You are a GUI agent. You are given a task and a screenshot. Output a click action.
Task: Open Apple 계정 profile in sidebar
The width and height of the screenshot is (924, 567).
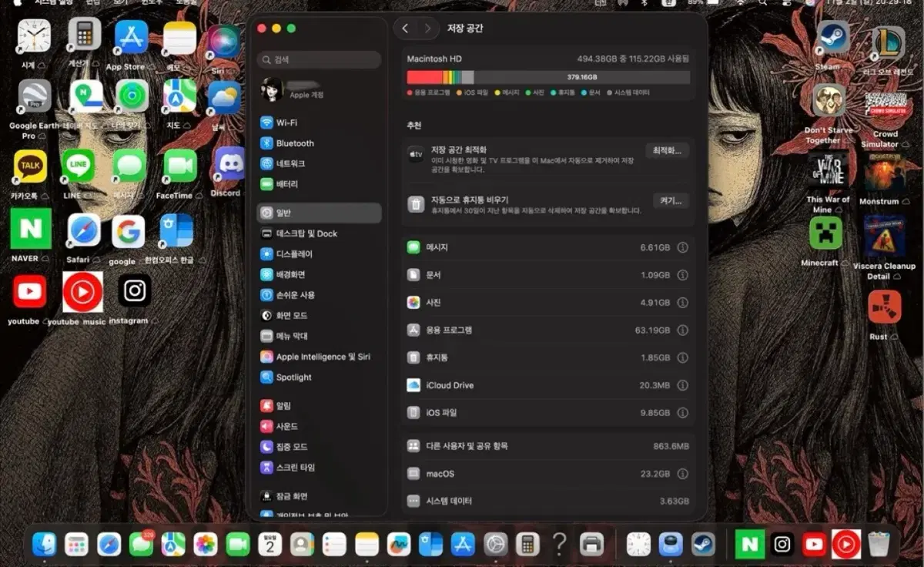click(x=319, y=89)
